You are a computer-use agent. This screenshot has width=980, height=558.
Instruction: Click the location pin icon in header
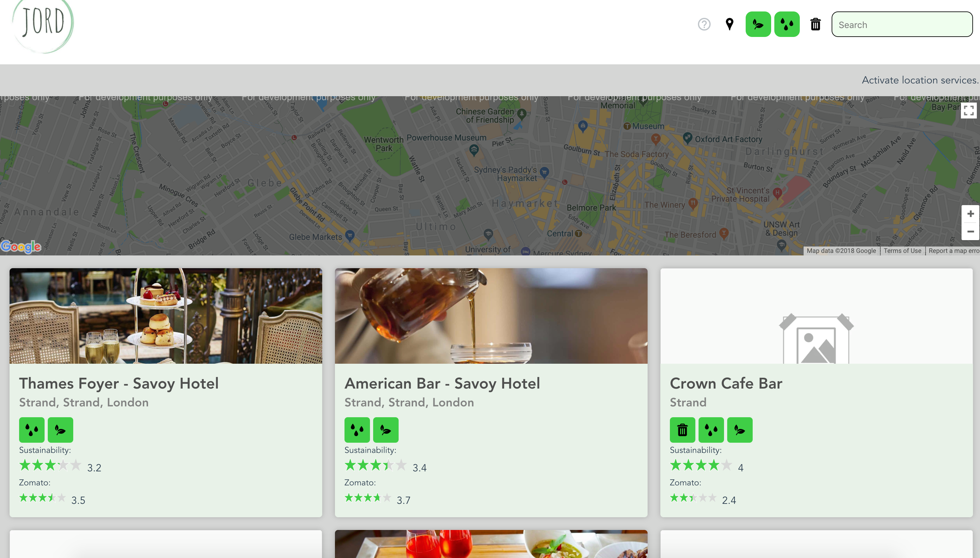(x=729, y=24)
